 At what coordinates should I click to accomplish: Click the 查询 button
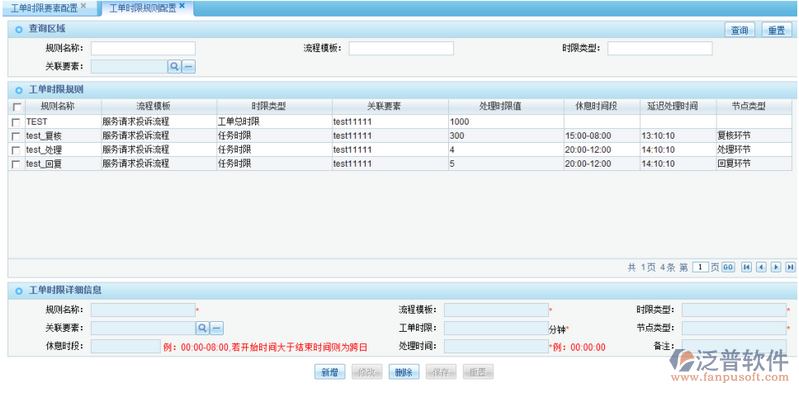point(739,31)
